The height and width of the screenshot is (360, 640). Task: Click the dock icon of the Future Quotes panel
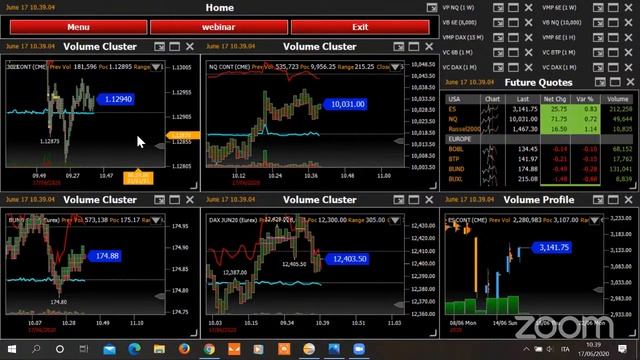click(600, 82)
